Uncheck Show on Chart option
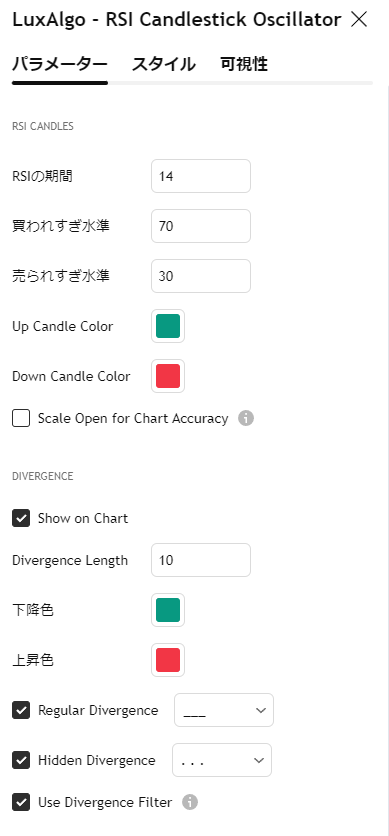Image resolution: width=389 pixels, height=836 pixels. 21,518
